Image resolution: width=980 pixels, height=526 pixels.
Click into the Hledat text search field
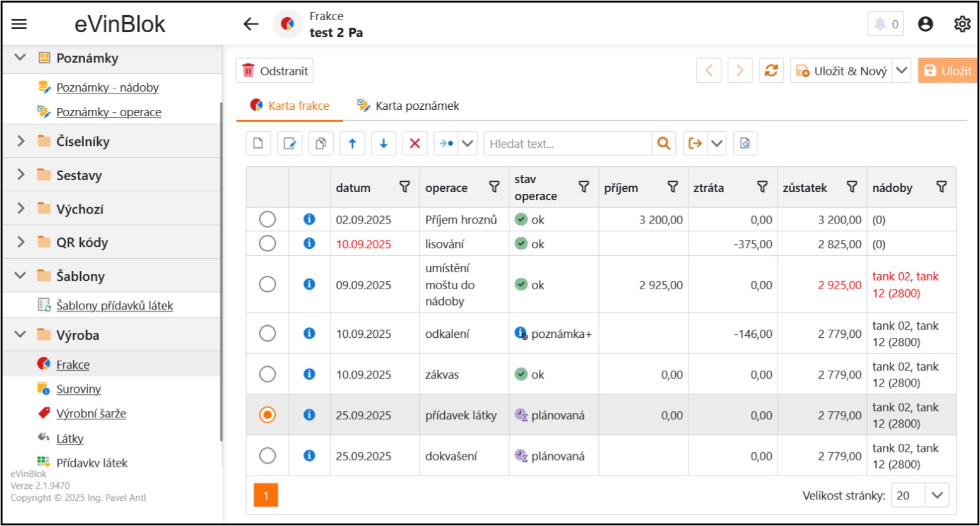coord(568,144)
